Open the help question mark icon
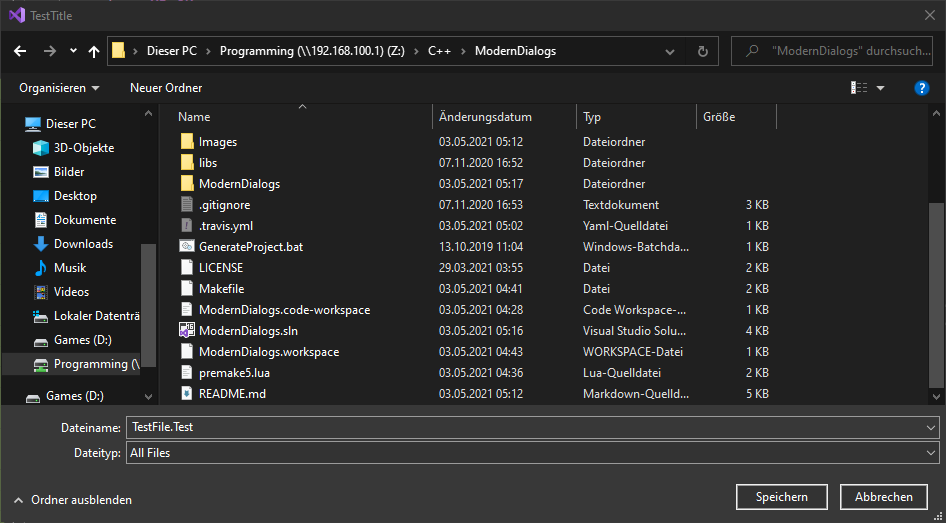946x523 pixels. pyautogui.click(x=921, y=88)
